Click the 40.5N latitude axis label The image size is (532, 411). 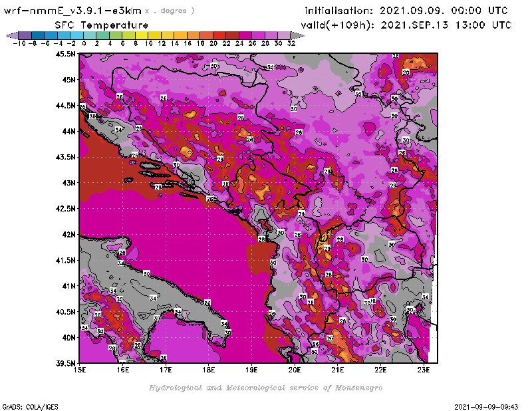point(65,312)
